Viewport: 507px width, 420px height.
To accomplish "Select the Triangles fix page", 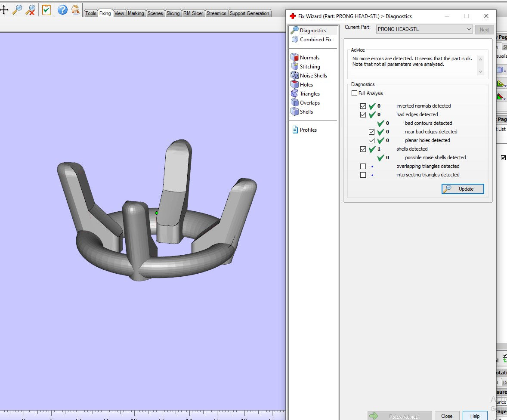I will point(309,94).
